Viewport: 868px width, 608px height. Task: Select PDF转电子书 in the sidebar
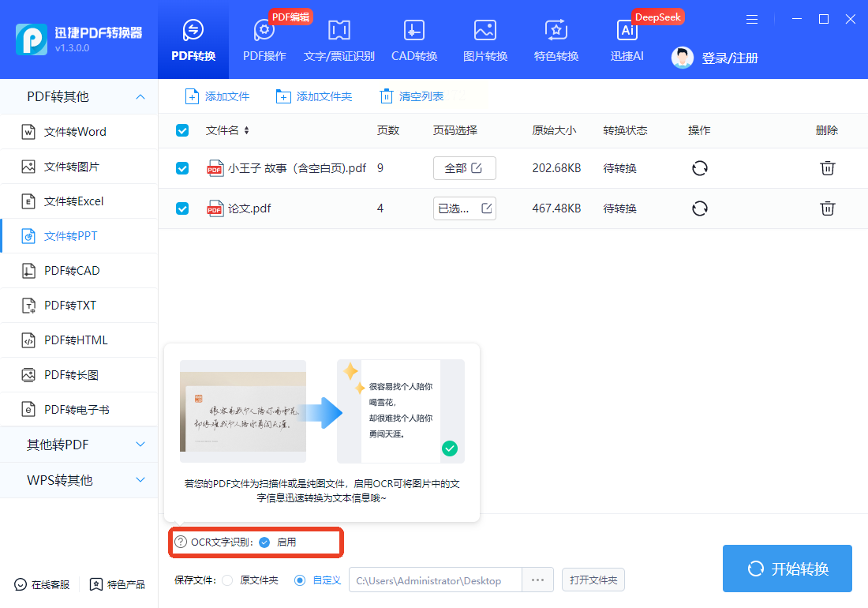pyautogui.click(x=79, y=410)
